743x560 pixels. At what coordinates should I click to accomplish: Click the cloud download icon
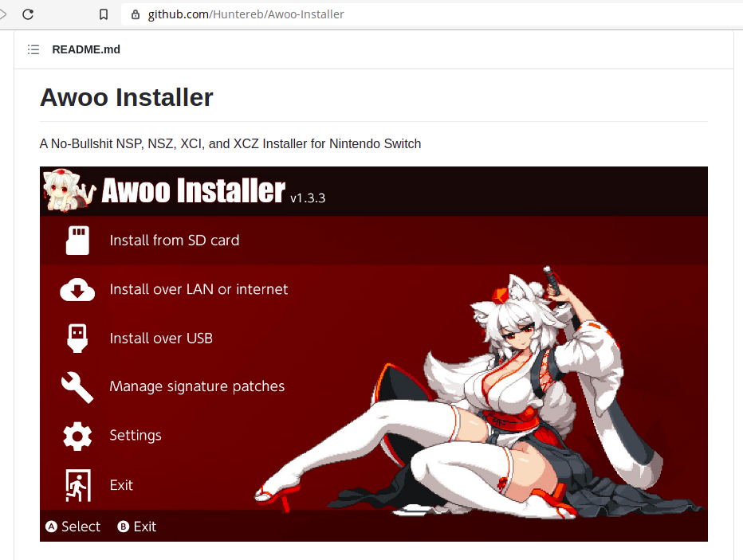pyautogui.click(x=77, y=290)
